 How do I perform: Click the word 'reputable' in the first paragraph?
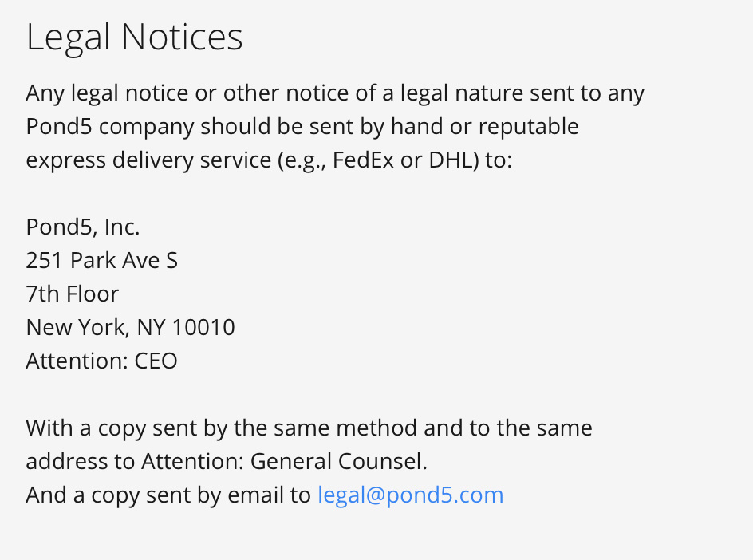pos(528,127)
